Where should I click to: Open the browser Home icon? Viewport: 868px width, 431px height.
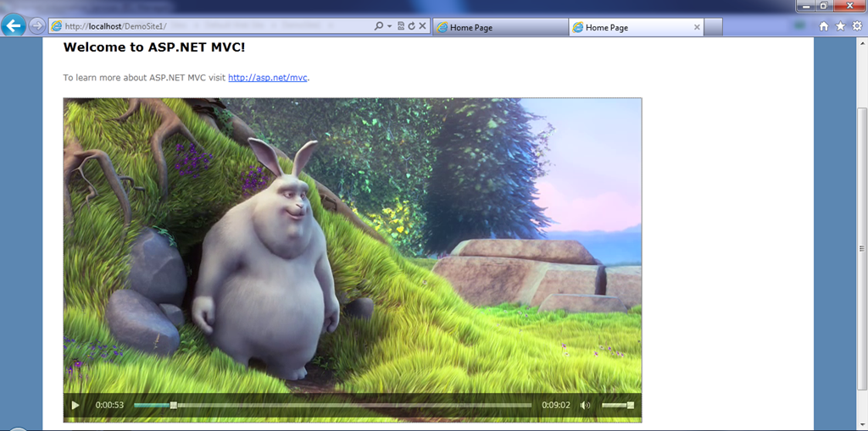point(824,26)
